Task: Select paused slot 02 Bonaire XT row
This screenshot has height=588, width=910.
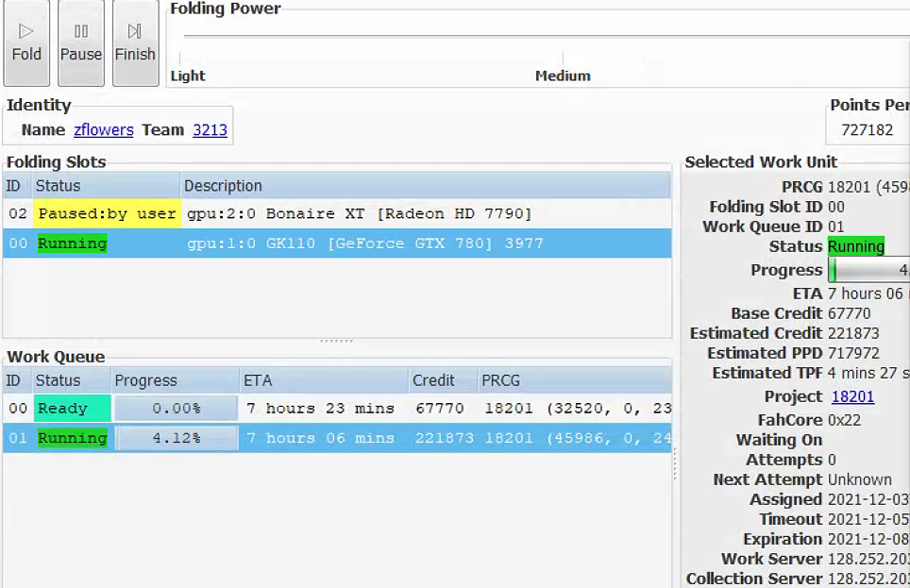Action: click(x=337, y=213)
